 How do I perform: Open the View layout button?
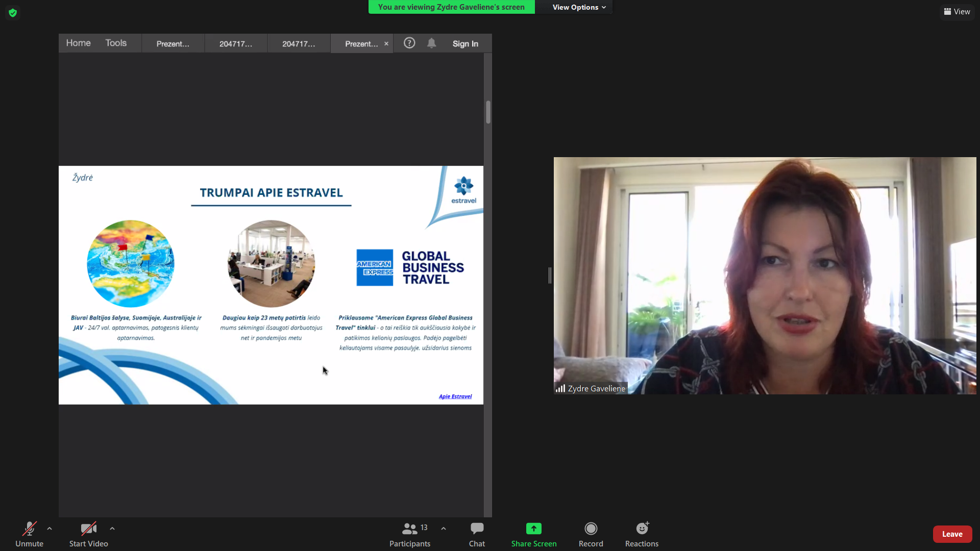point(957,12)
